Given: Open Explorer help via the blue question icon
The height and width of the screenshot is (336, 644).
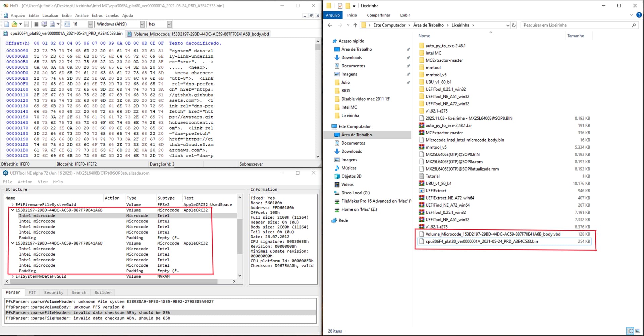Looking at the screenshot, I should 639,15.
